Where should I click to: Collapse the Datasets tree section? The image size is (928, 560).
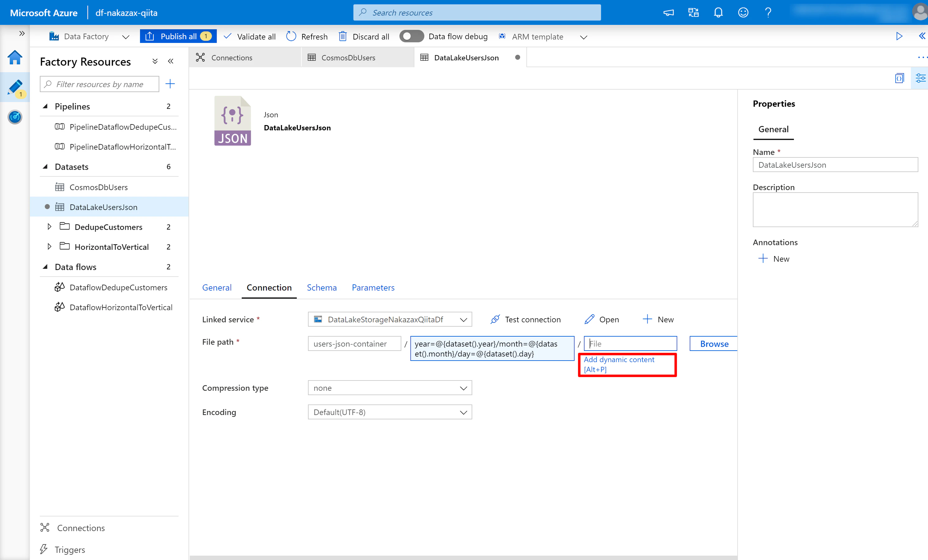click(45, 166)
